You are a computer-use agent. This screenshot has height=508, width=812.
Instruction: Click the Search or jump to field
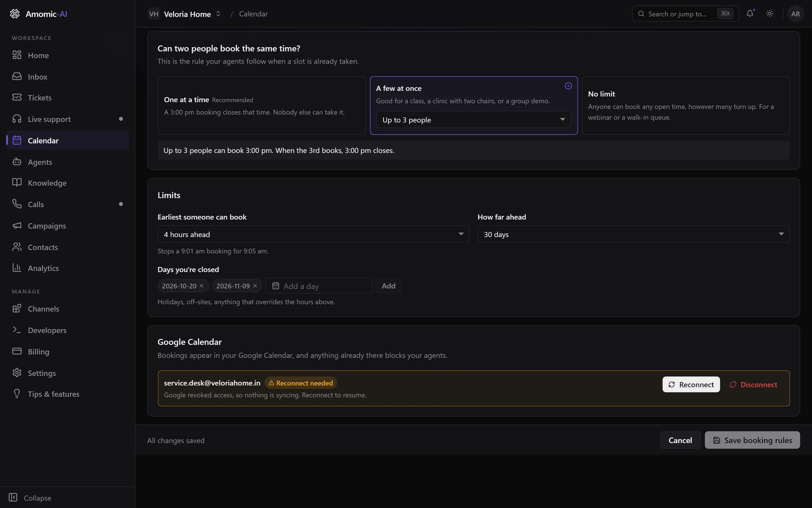tap(685, 14)
